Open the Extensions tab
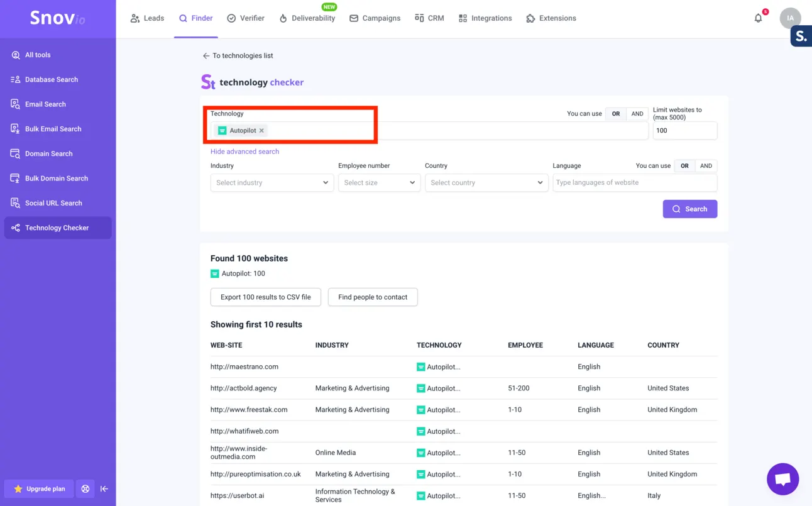Viewport: 812px width, 506px height. [551, 18]
